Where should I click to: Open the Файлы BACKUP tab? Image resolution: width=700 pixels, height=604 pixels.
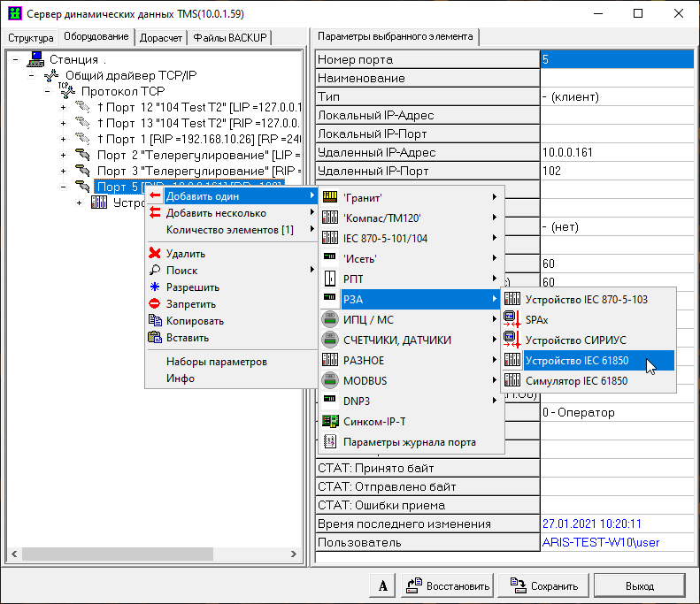pos(231,37)
